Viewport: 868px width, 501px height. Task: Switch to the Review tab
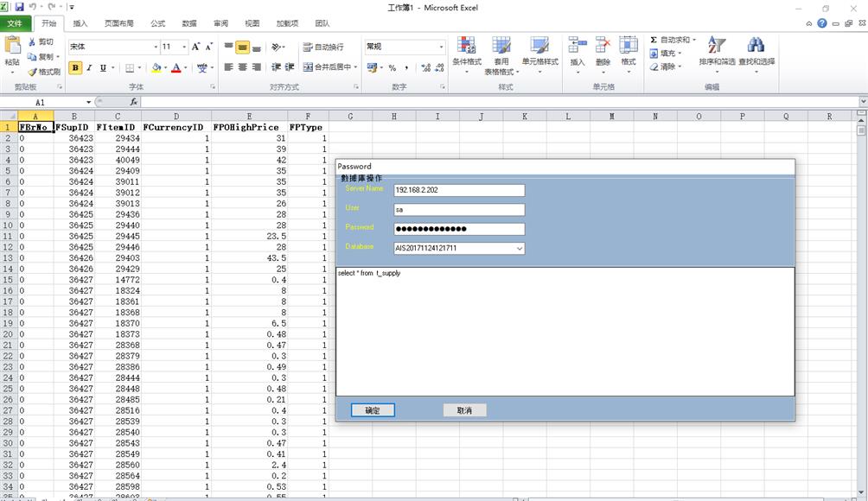point(220,23)
